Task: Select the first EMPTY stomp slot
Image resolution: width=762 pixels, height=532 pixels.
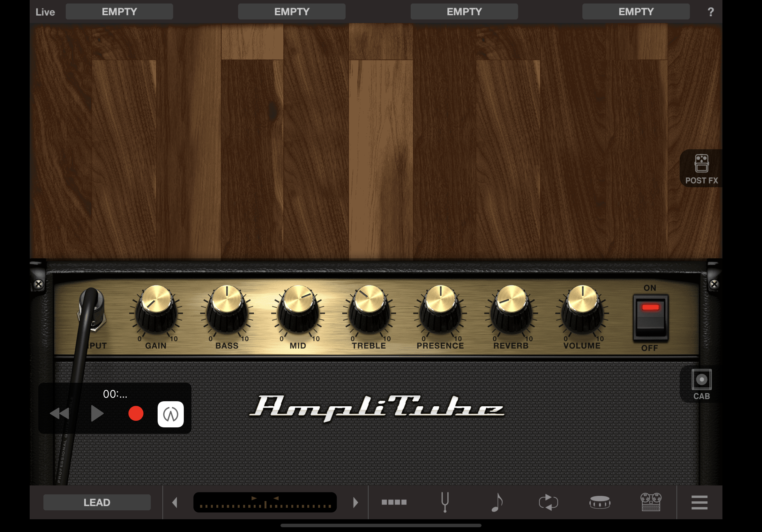Action: (x=119, y=11)
